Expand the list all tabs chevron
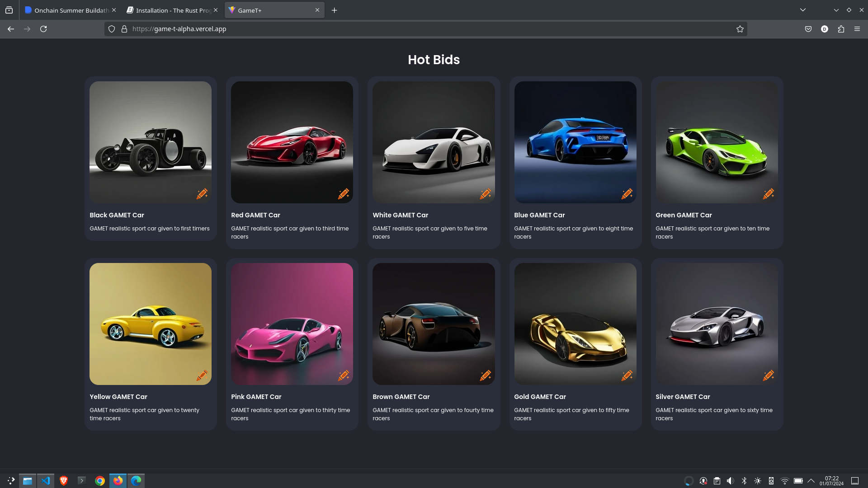This screenshot has height=488, width=868. tap(803, 10)
